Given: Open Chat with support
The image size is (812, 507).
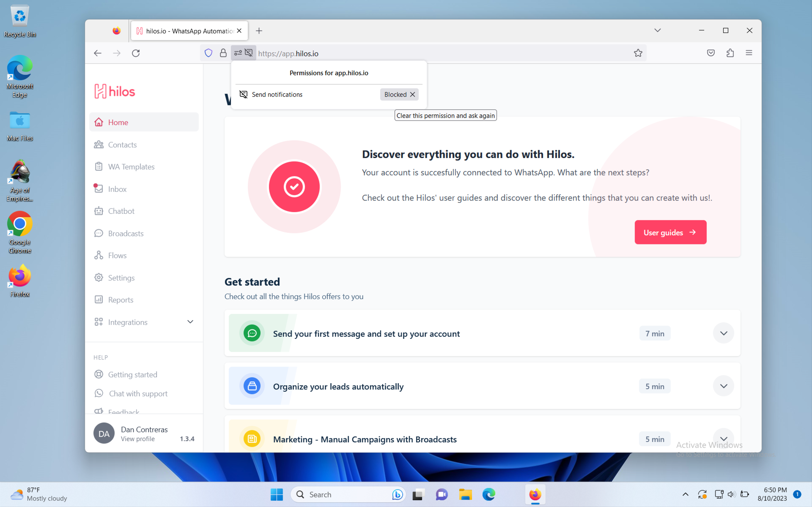Looking at the screenshot, I should (138, 393).
